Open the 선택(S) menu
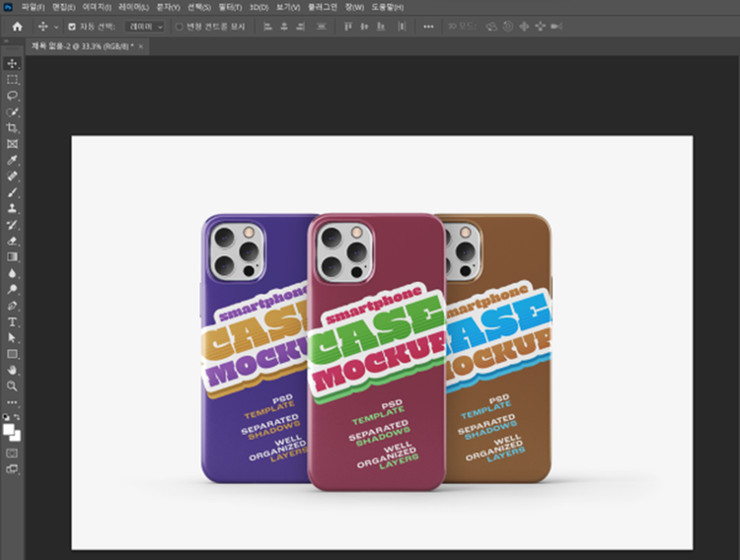This screenshot has height=560, width=740. tap(199, 7)
